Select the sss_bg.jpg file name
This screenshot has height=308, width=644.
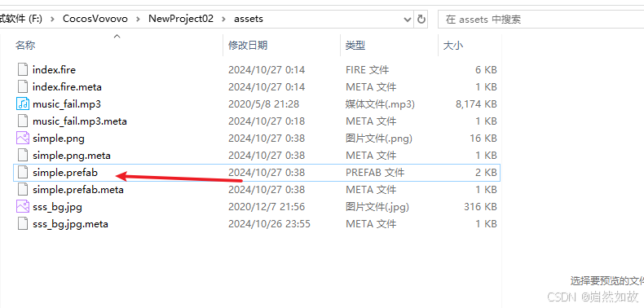click(x=57, y=207)
